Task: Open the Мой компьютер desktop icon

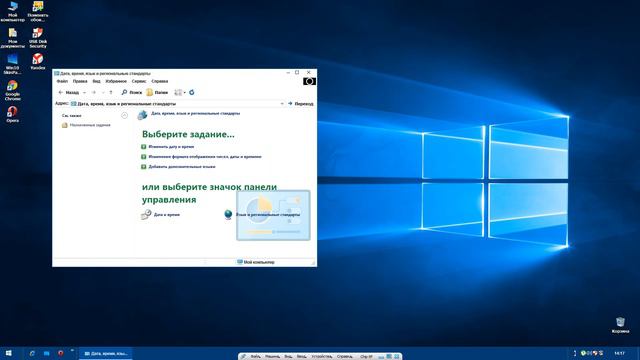Action: click(13, 11)
